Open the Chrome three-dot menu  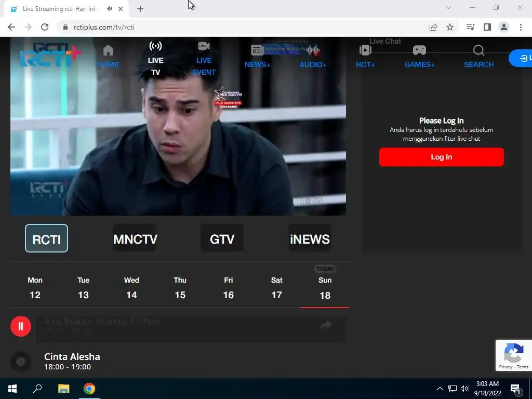(x=521, y=27)
